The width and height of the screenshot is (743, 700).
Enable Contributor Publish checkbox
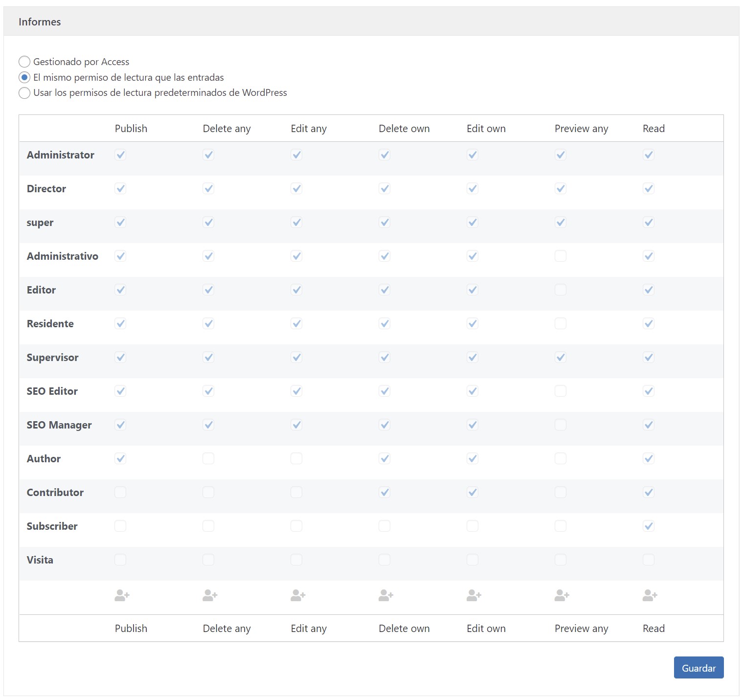click(120, 492)
